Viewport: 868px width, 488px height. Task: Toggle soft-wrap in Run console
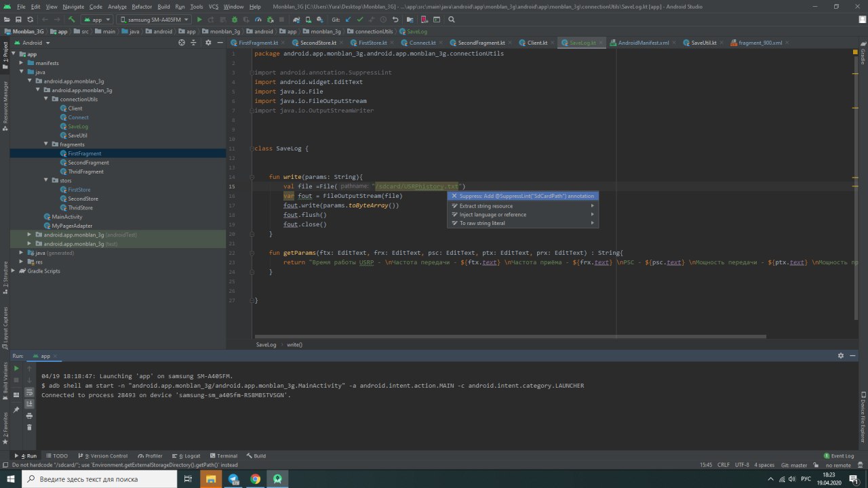29,392
